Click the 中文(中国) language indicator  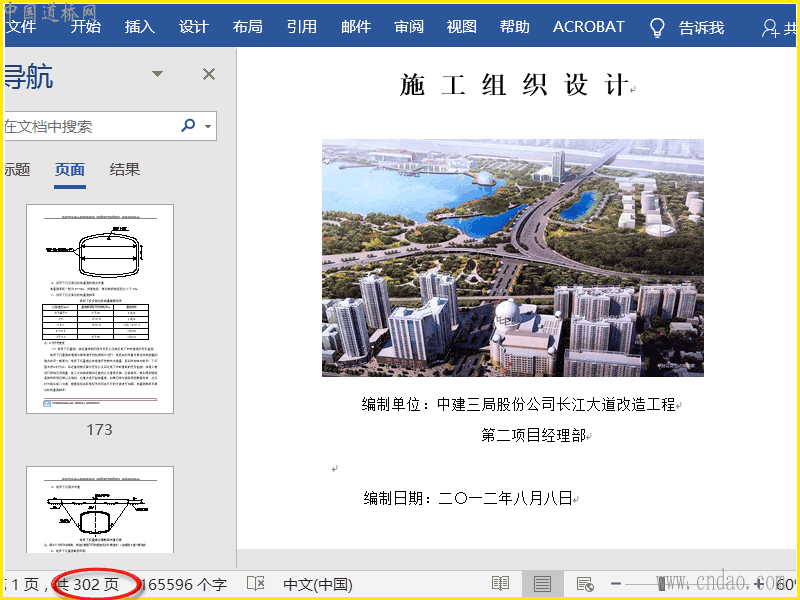(x=318, y=585)
